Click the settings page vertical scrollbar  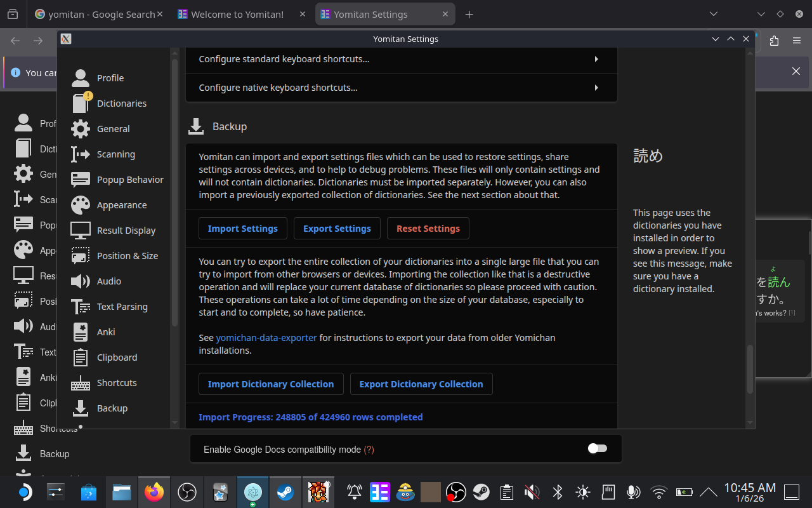click(x=750, y=368)
